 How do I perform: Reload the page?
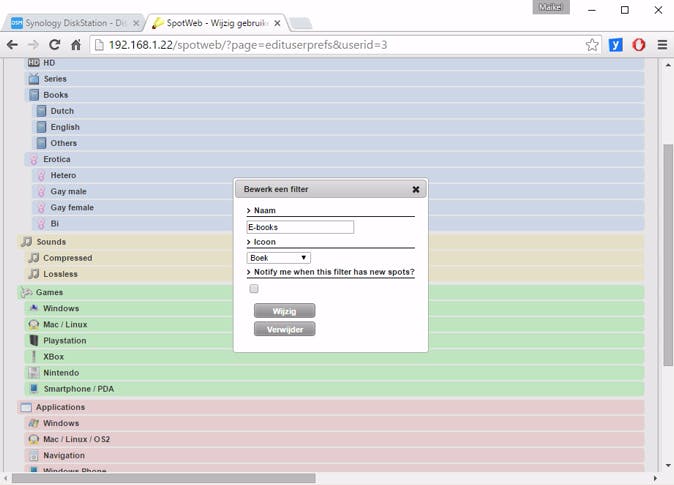[x=54, y=45]
